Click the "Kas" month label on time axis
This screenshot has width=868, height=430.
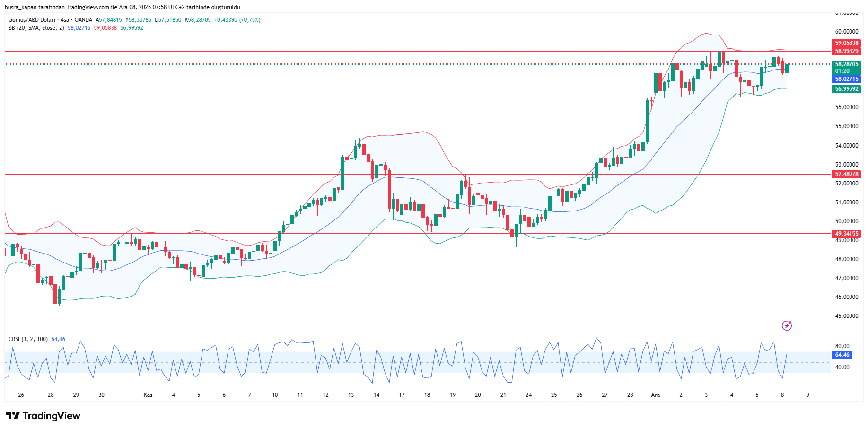(x=148, y=395)
